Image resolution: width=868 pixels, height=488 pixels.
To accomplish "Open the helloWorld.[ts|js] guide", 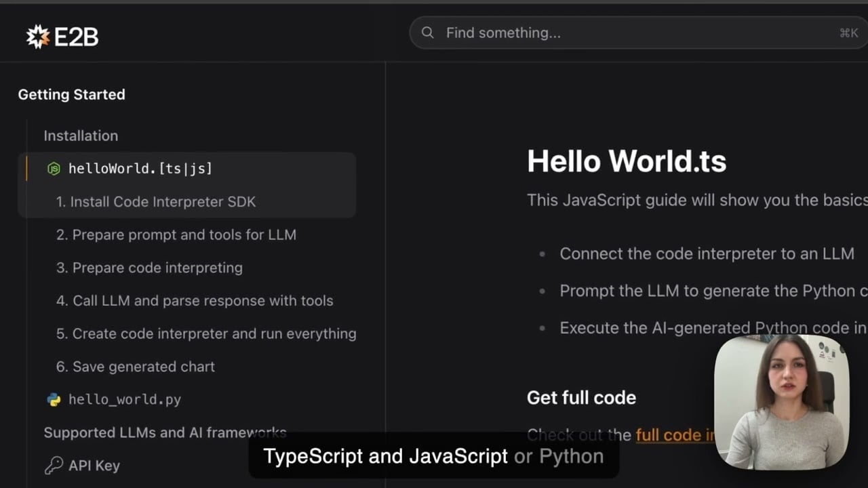I will [140, 169].
